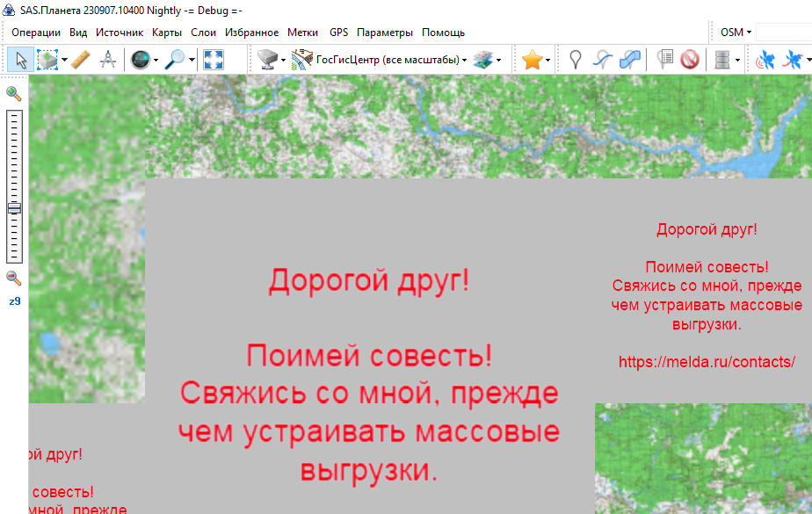Select the arrow move-map tool
Image resolution: width=812 pixels, height=514 pixels.
21,60
